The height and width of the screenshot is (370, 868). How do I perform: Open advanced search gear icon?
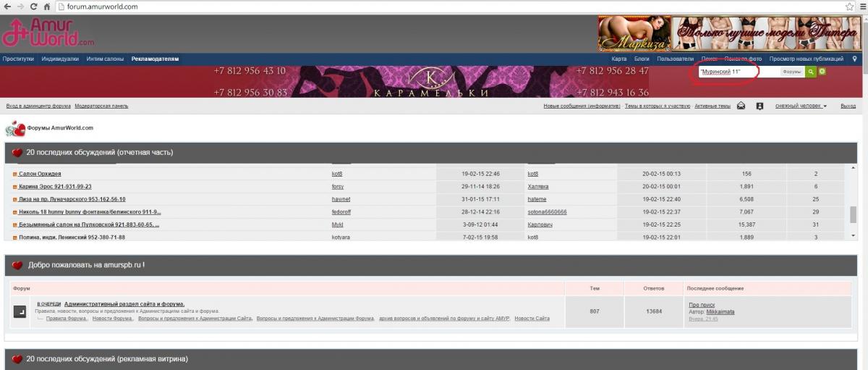822,72
